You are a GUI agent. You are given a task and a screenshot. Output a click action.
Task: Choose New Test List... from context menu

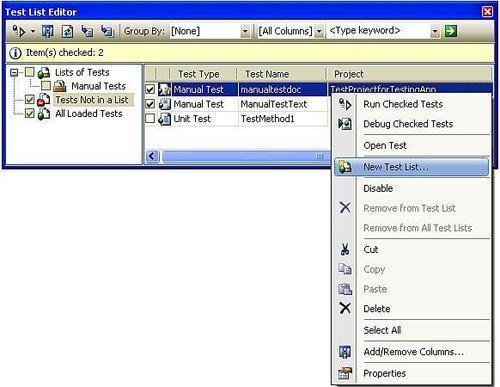(x=412, y=167)
